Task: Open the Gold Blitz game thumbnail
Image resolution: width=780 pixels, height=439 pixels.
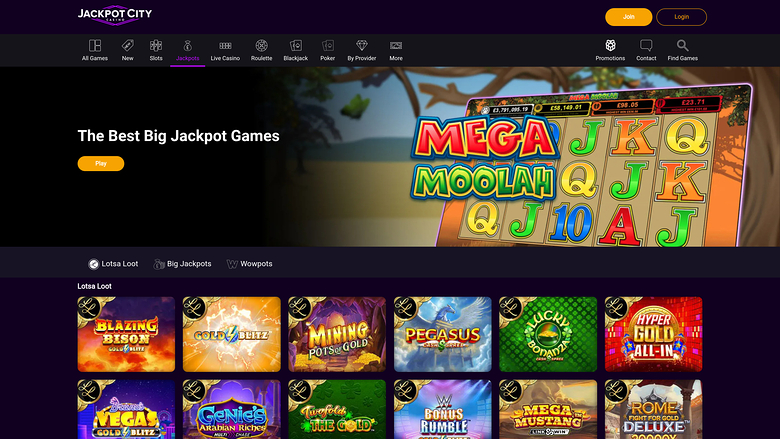Action: (232, 334)
